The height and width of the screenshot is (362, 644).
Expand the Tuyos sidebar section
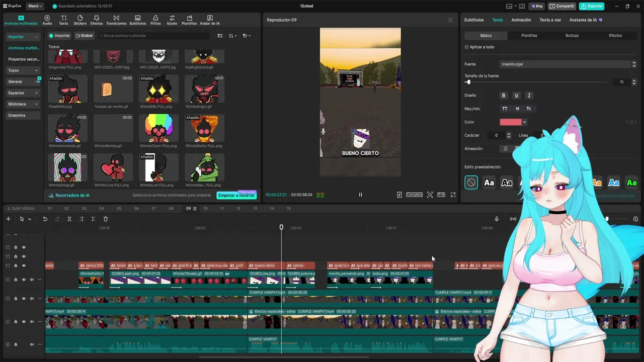click(x=23, y=70)
